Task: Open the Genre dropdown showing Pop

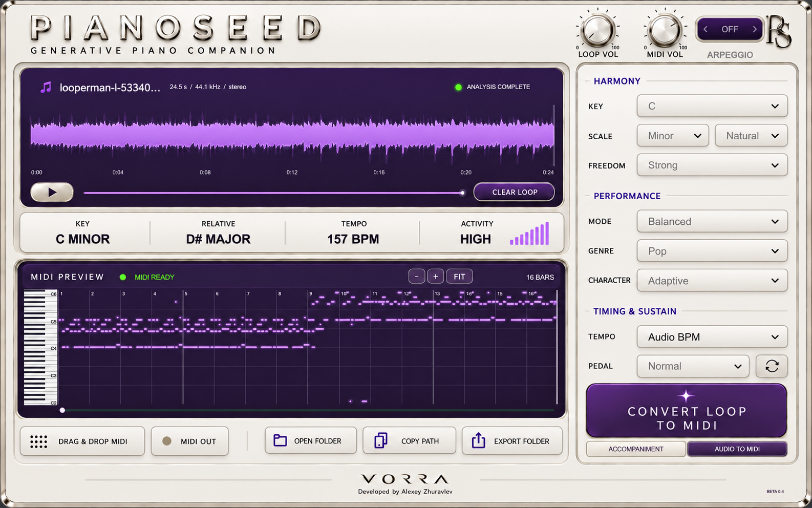Action: 712,251
